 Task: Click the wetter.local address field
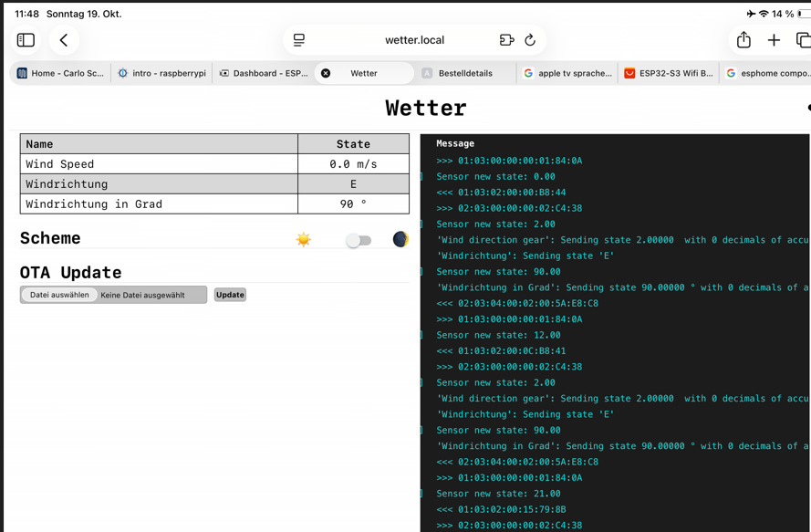pos(414,40)
